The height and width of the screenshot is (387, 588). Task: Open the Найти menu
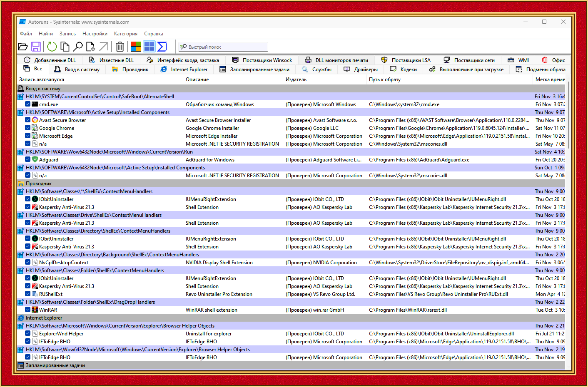(46, 34)
